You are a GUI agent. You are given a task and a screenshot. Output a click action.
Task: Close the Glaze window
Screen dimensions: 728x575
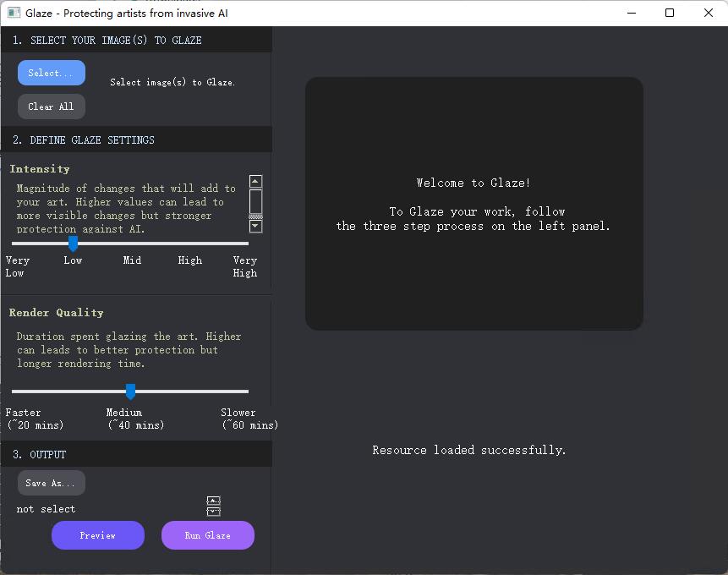(x=709, y=13)
